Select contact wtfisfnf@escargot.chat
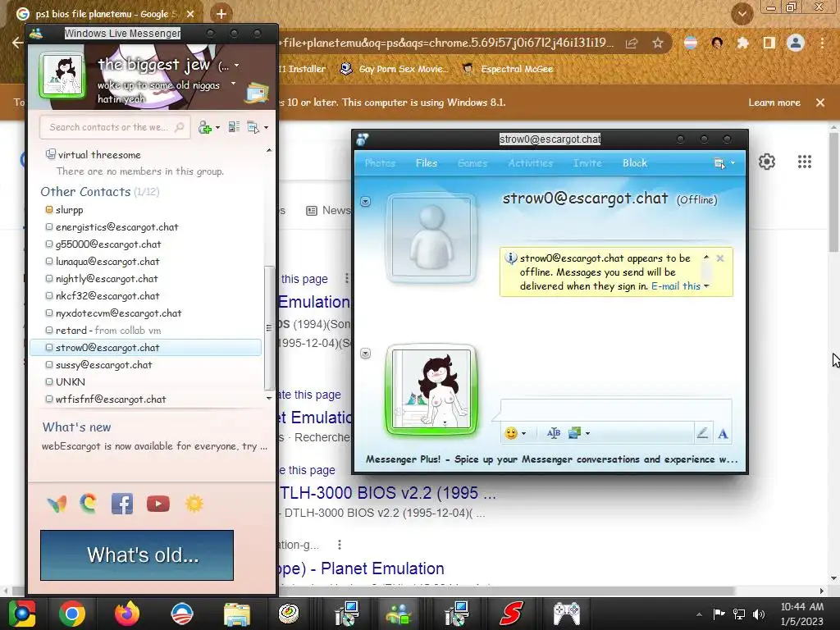The height and width of the screenshot is (630, 840). [111, 399]
